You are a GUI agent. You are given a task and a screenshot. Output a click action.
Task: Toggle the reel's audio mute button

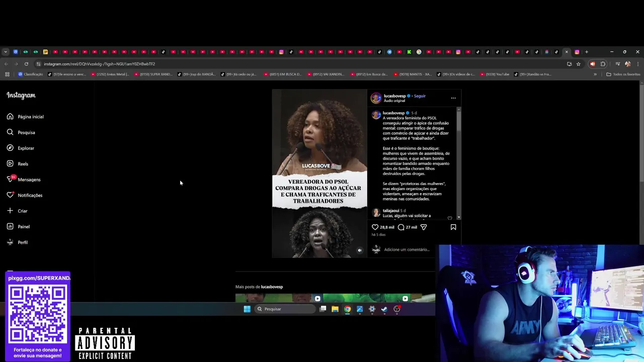tap(359, 250)
